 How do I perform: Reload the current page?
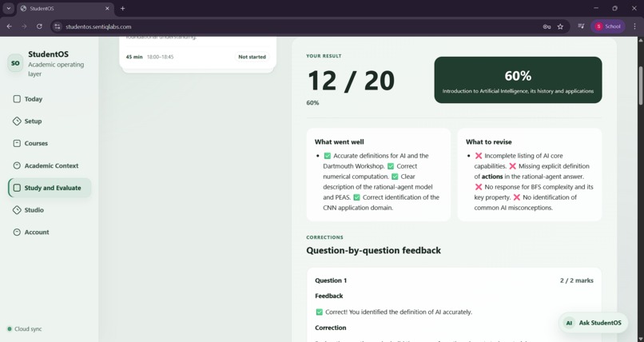(x=39, y=26)
